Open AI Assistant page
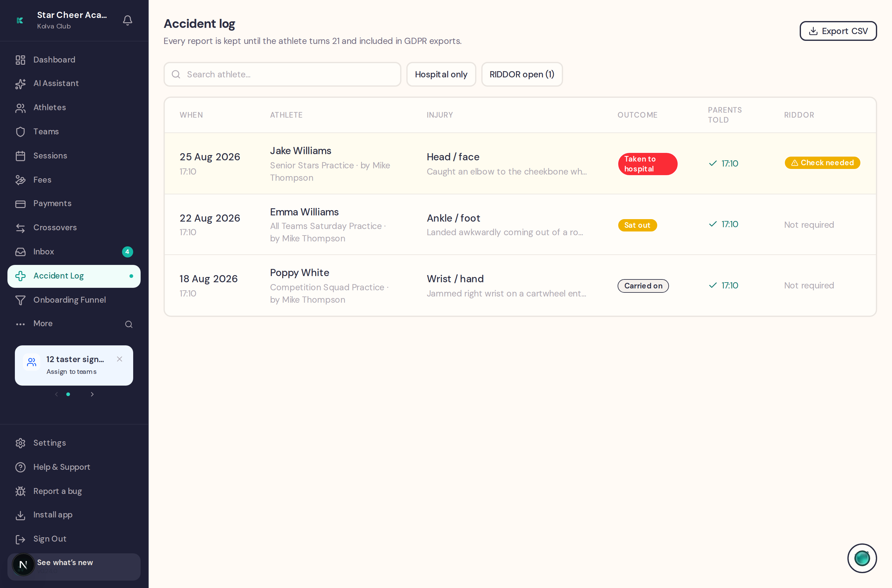The width and height of the screenshot is (892, 588). pos(74,84)
